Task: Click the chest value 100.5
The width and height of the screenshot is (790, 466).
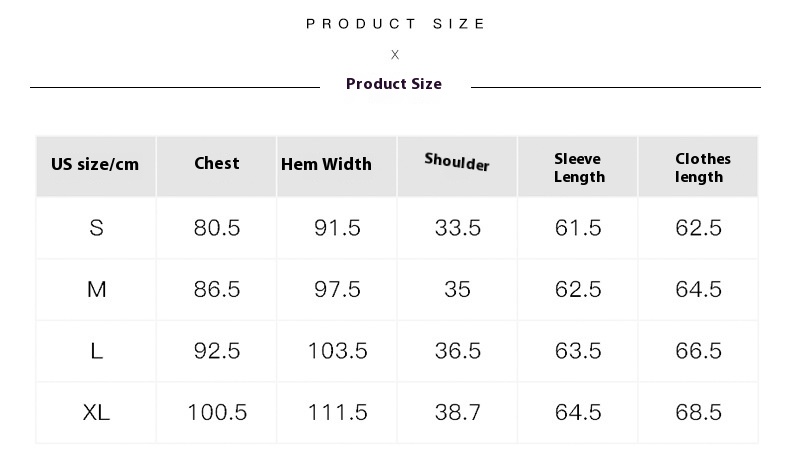Action: click(217, 413)
